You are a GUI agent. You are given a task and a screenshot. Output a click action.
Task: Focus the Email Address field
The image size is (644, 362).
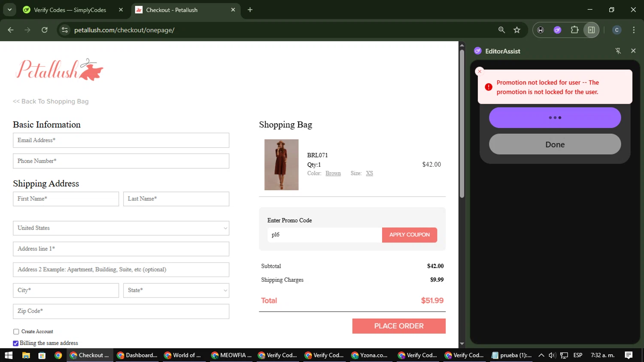[x=121, y=140]
